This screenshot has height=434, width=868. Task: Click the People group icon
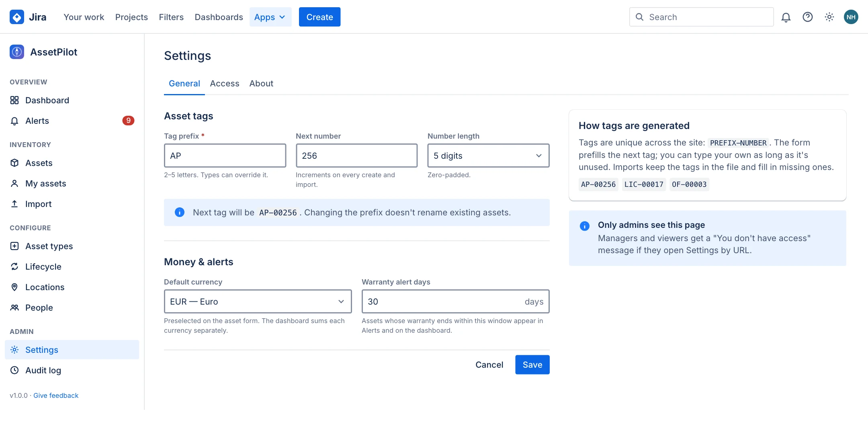(14, 307)
